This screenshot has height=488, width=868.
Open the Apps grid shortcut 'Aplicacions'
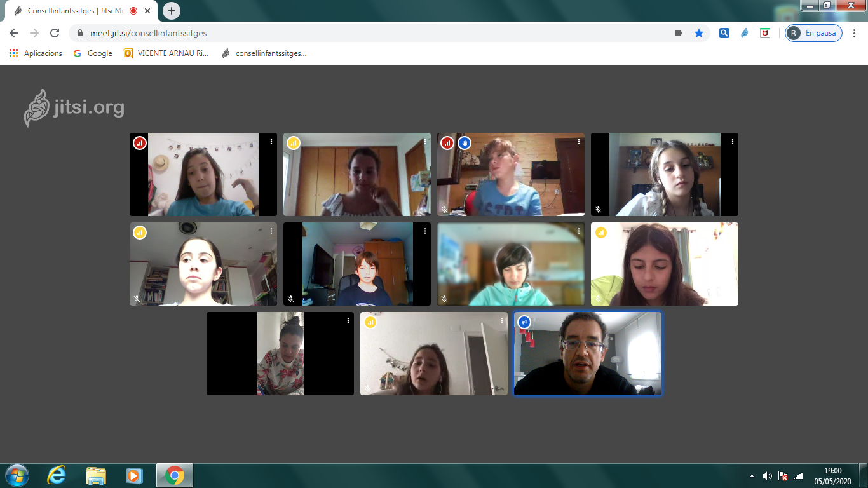click(x=36, y=53)
